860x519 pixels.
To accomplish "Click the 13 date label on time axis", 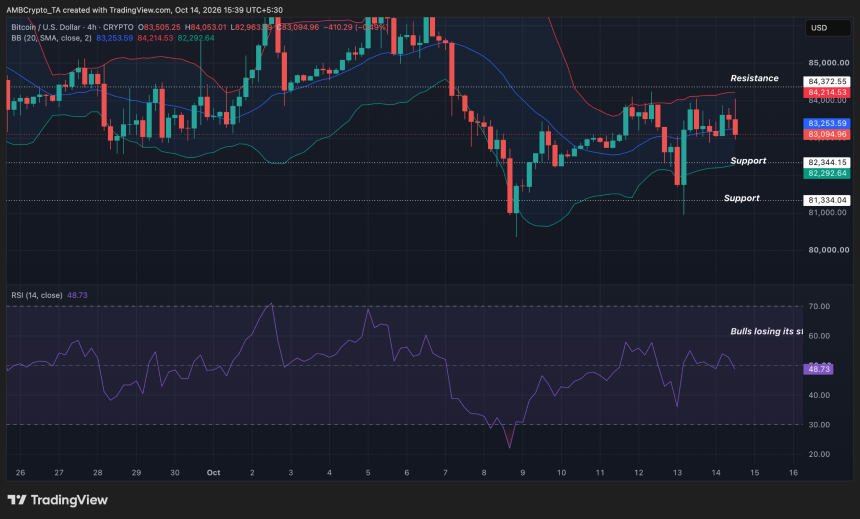I will [x=677, y=472].
